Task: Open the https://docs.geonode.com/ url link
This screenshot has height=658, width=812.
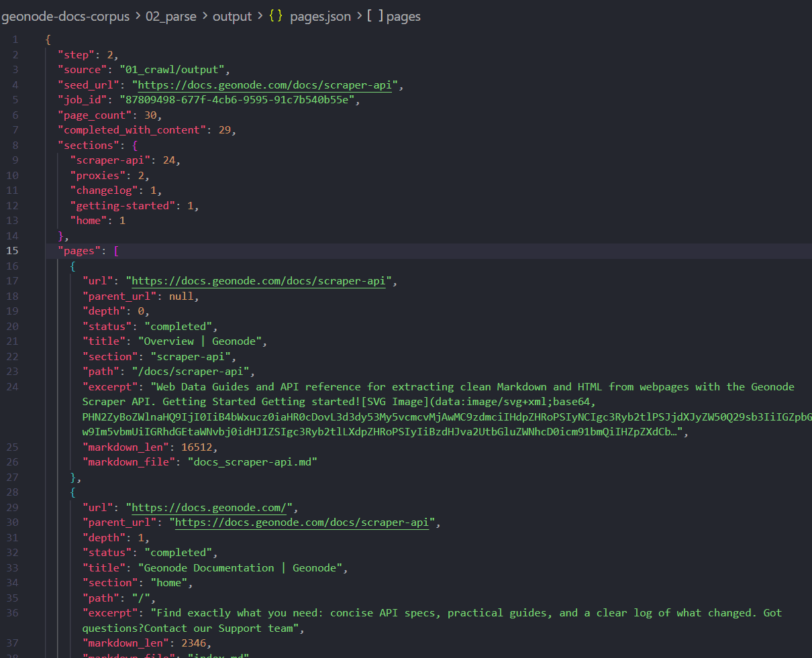Action: [209, 508]
